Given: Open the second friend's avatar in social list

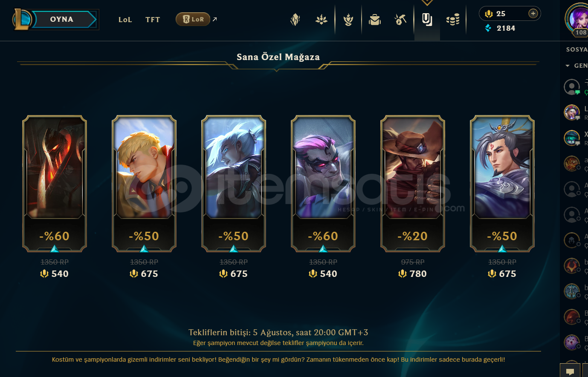Looking at the screenshot, I should pyautogui.click(x=572, y=112).
